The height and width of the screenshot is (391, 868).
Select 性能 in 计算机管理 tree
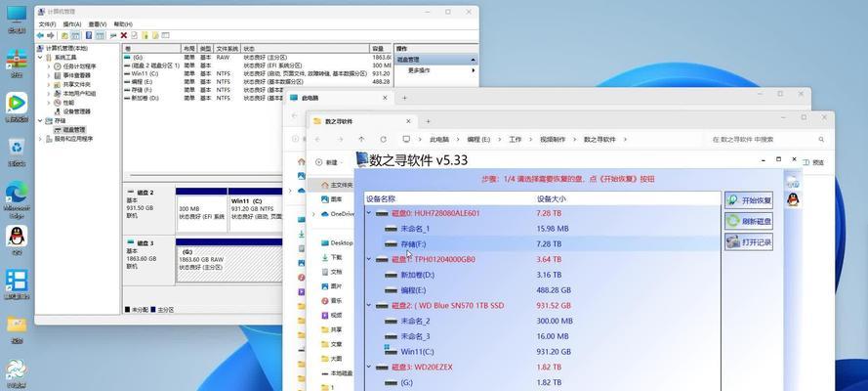click(x=68, y=103)
